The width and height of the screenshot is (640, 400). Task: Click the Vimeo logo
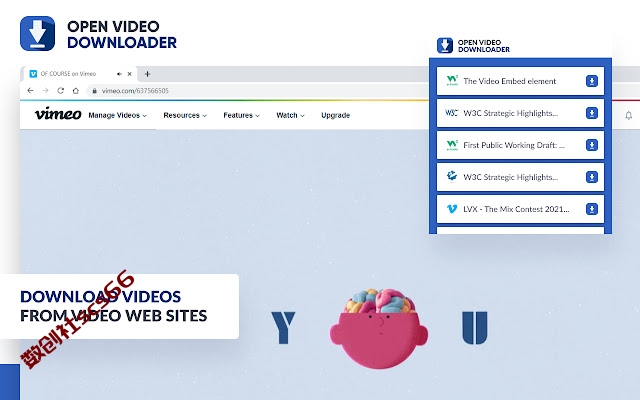58,114
